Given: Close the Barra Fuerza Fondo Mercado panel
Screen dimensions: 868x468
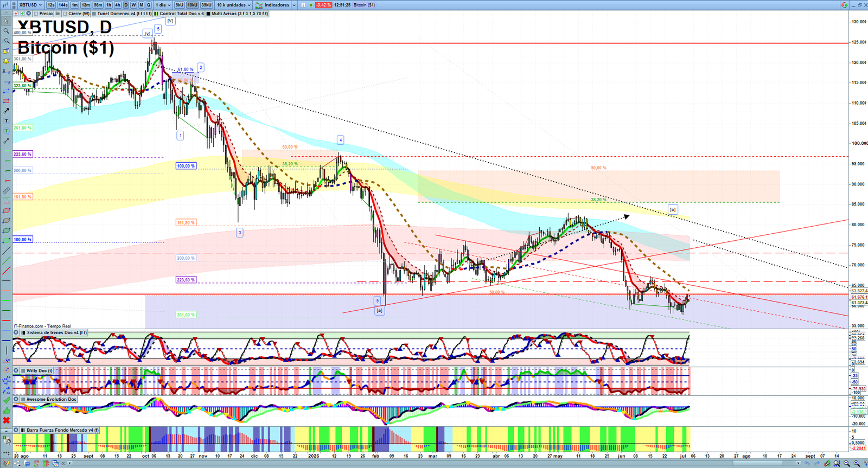Looking at the screenshot, I should 16,430.
